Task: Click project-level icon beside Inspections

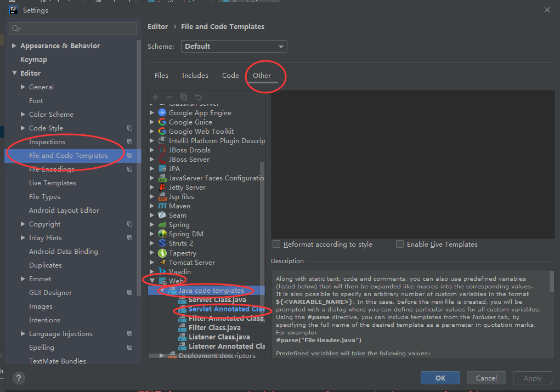Action: coord(129,142)
